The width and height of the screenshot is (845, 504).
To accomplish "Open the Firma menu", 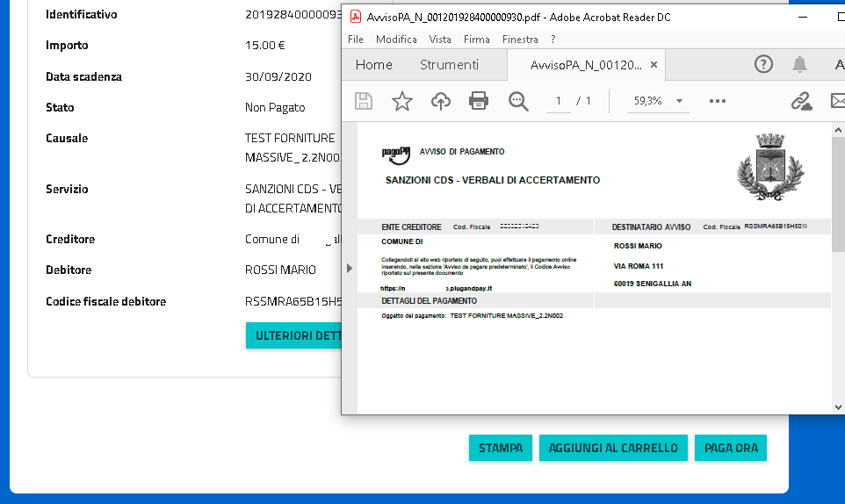I will 477,40.
